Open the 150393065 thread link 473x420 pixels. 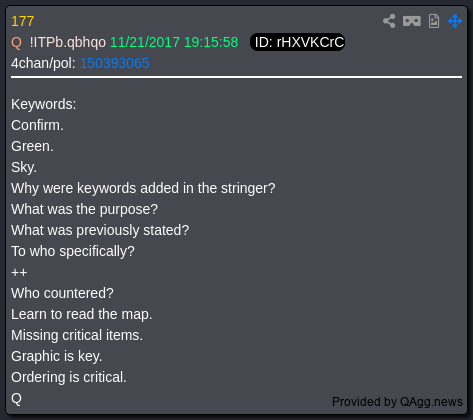pyautogui.click(x=114, y=63)
